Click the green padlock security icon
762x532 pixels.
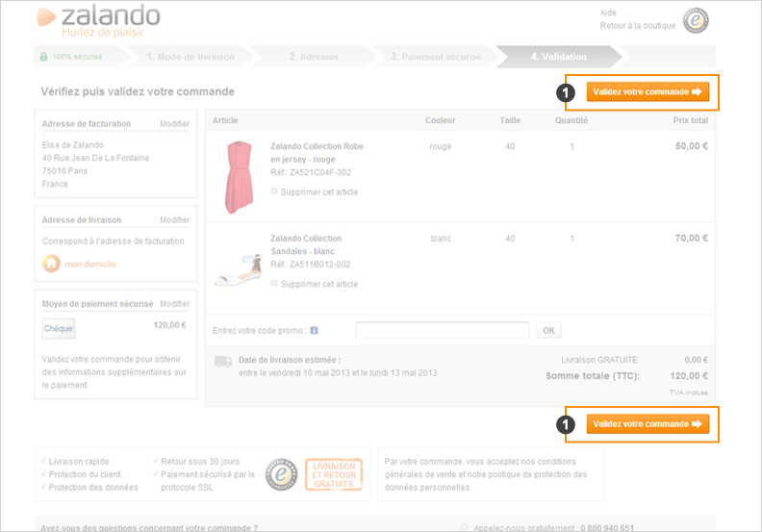pos(43,57)
